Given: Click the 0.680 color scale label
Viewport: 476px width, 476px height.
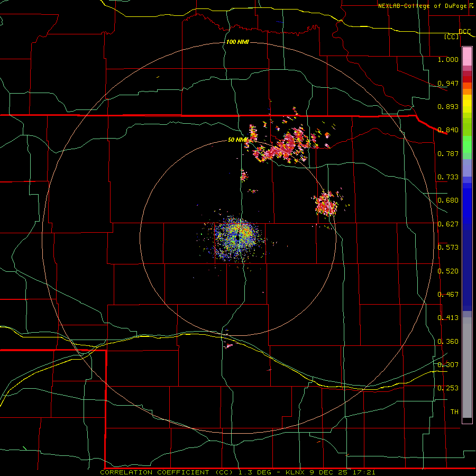Looking at the screenshot, I should click(x=448, y=200).
